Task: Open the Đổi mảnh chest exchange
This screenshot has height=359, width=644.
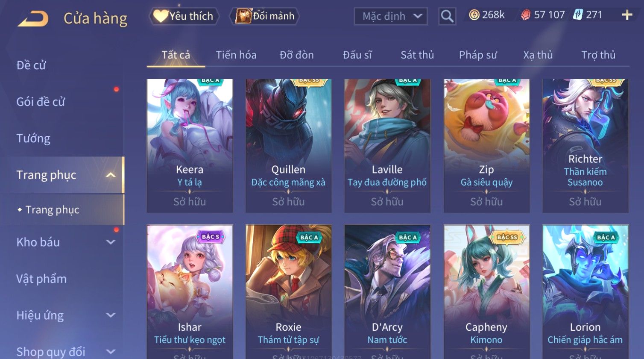Action: (x=265, y=16)
